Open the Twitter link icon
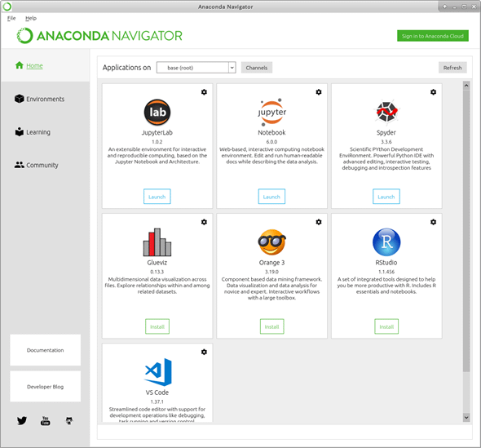 tap(22, 420)
